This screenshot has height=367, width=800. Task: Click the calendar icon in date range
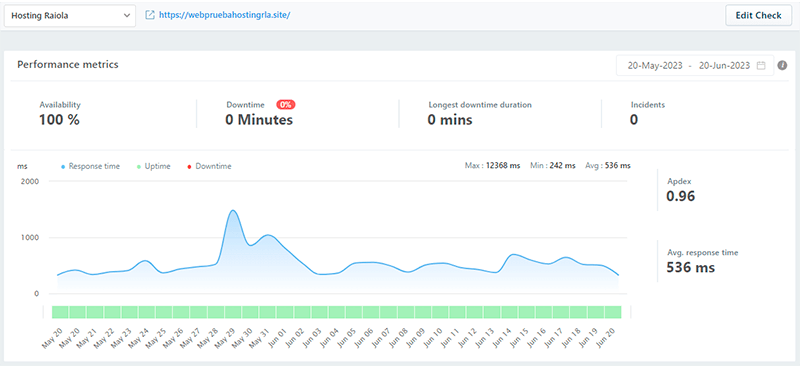(761, 65)
